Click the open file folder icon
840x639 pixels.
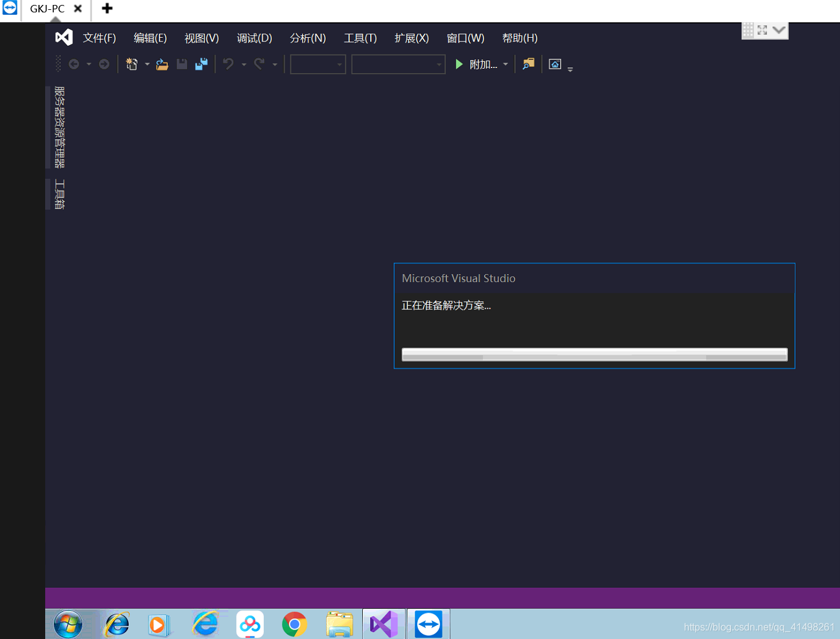point(162,64)
